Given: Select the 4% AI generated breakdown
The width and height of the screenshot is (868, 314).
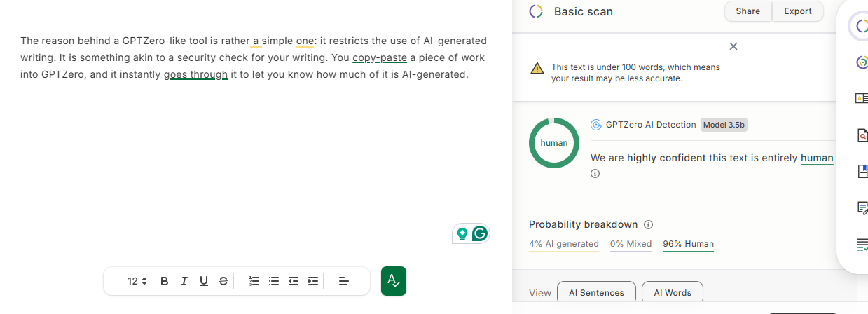Looking at the screenshot, I should click(564, 245).
